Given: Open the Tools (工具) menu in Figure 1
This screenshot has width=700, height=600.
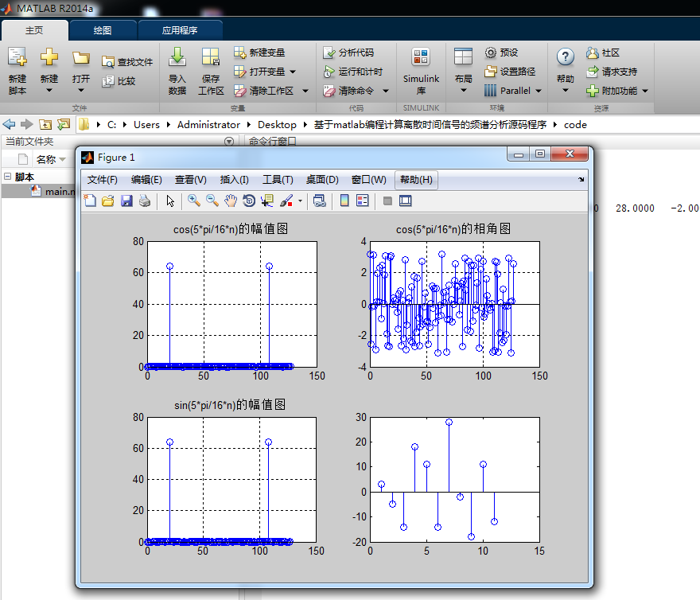Looking at the screenshot, I should click(x=278, y=180).
